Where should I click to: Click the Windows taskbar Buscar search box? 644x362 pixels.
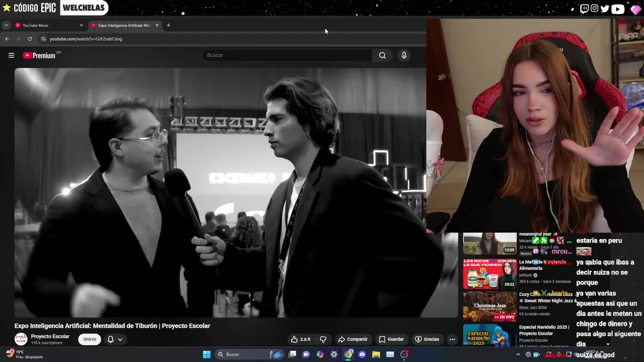click(x=249, y=354)
